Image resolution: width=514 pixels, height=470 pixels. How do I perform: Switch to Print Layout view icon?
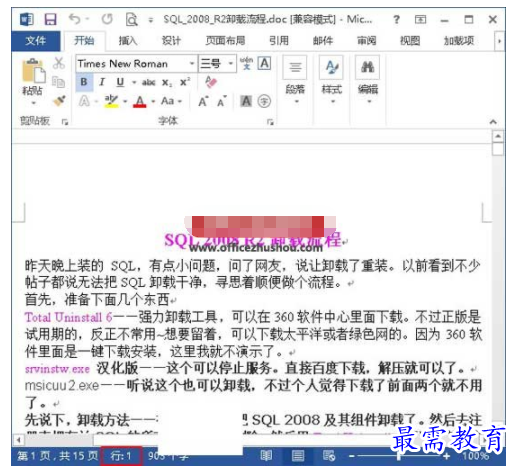(x=298, y=455)
